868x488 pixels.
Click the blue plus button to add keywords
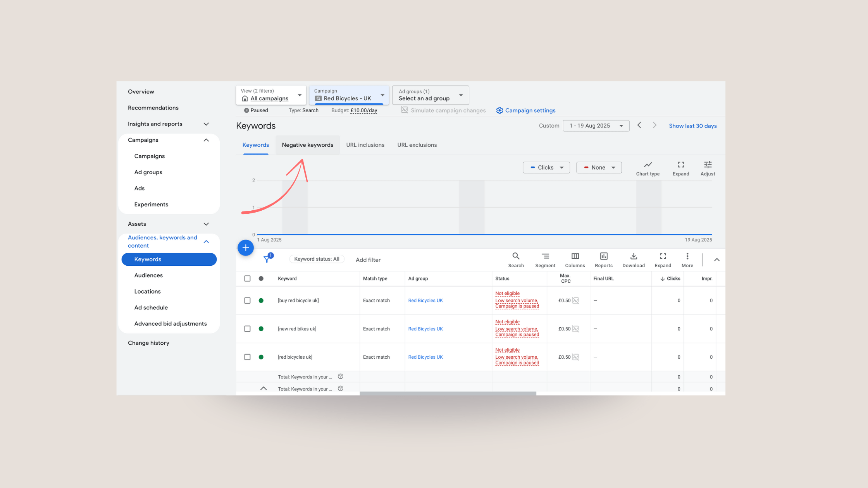tap(246, 247)
